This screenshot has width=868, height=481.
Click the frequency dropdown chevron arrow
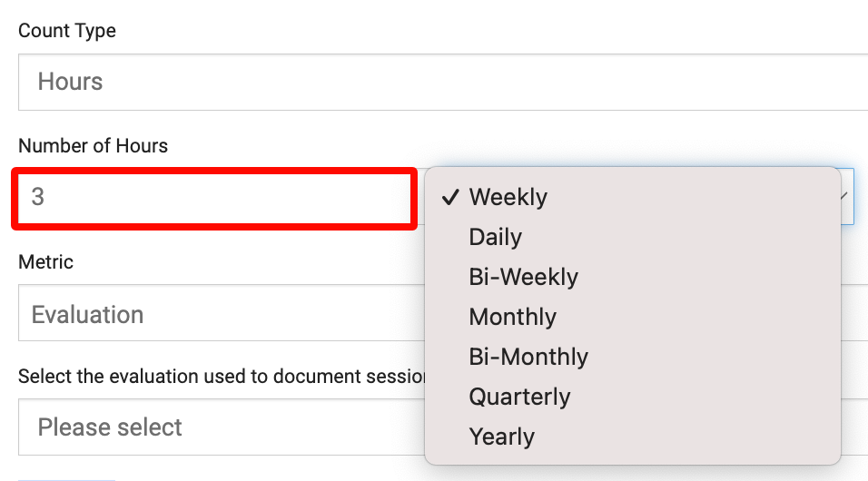tap(846, 196)
